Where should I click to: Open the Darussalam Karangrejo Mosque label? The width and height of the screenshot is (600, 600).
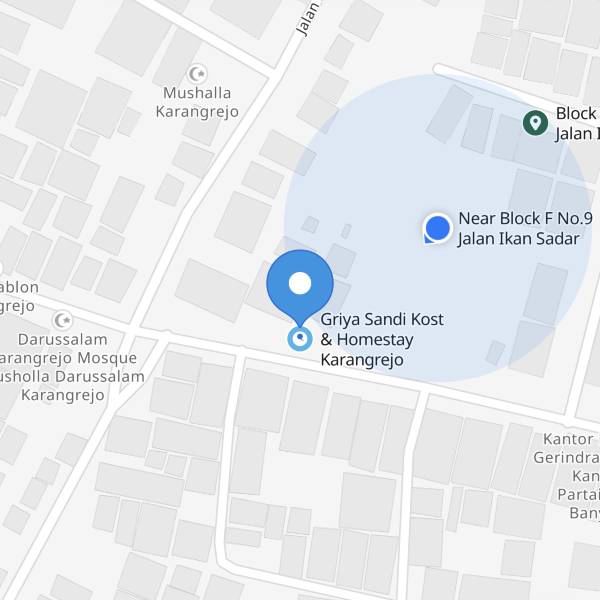point(67,349)
